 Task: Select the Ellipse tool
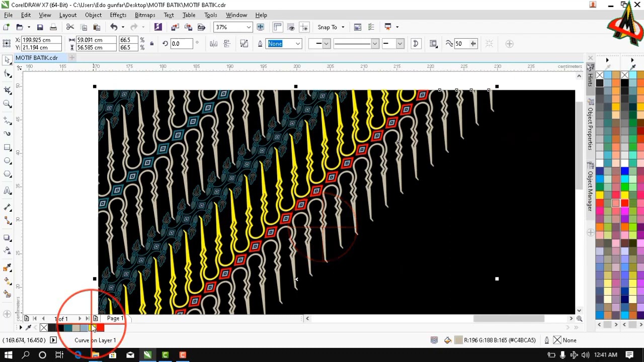7,161
